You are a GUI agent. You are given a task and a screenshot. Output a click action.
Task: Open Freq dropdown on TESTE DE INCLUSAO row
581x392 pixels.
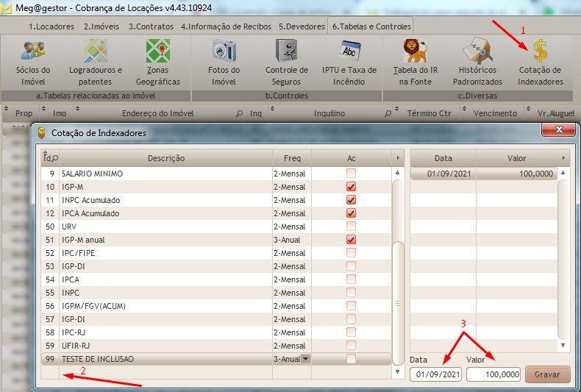click(x=305, y=359)
